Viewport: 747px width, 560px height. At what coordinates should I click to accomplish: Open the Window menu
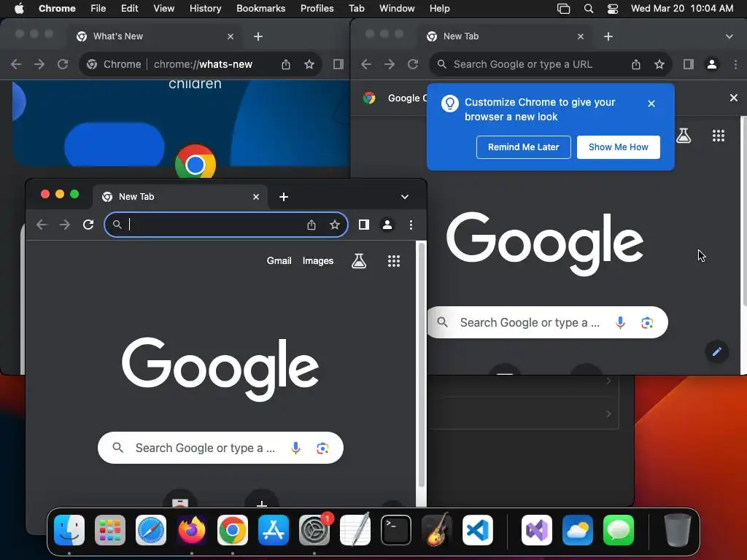point(397,9)
